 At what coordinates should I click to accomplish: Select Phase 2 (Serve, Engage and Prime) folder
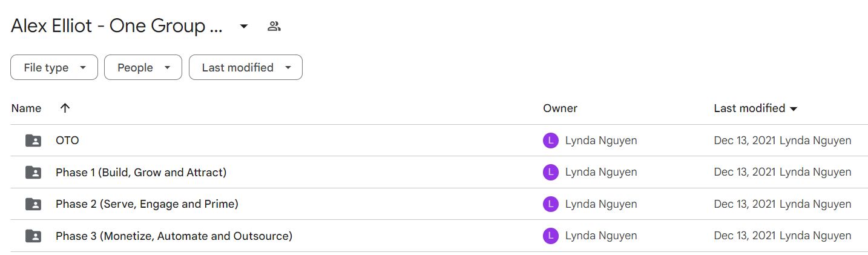tap(147, 204)
